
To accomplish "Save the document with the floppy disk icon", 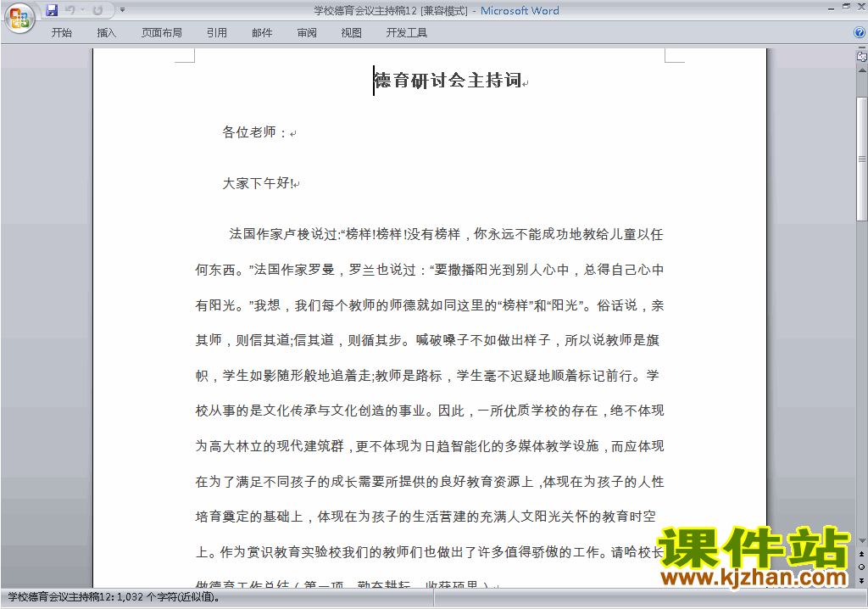I will coord(52,10).
